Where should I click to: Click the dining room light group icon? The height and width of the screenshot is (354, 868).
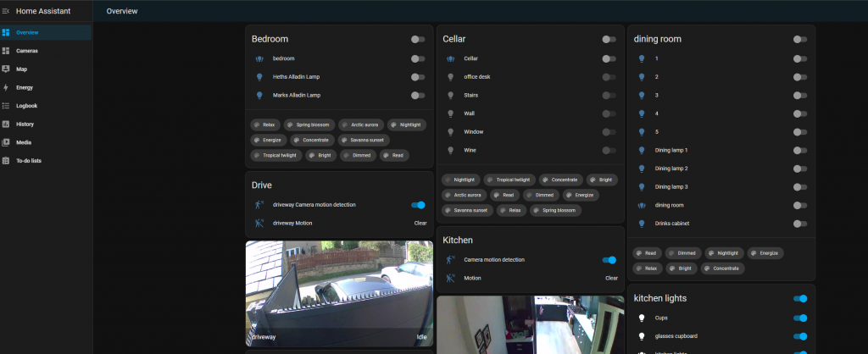[x=642, y=205]
